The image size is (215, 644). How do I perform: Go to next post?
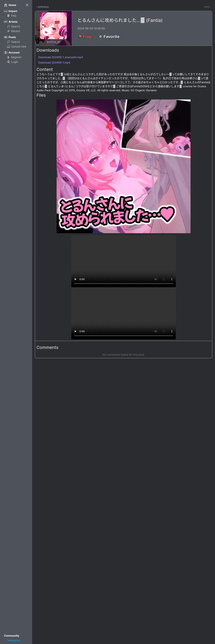click(x=207, y=7)
